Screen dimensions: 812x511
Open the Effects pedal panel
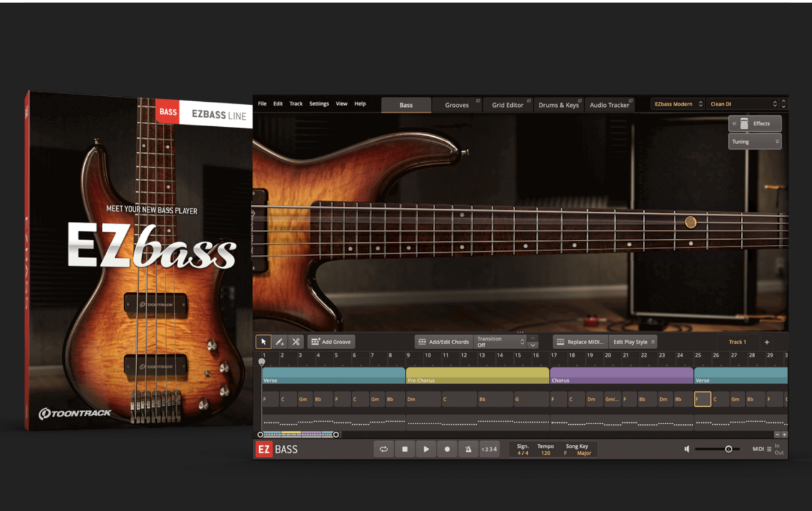[x=755, y=124]
